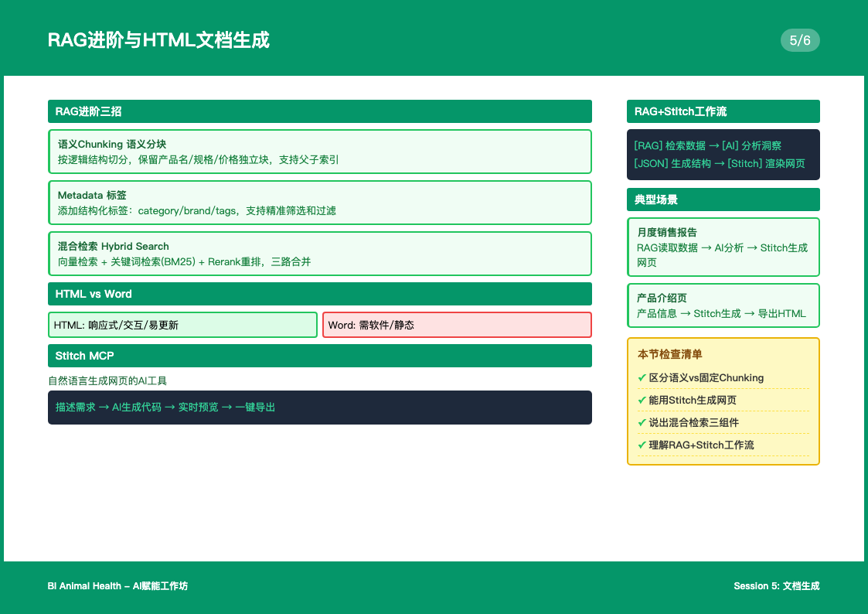Click the green HTML 响应式 comparison box
The image size is (868, 614).
pos(182,325)
